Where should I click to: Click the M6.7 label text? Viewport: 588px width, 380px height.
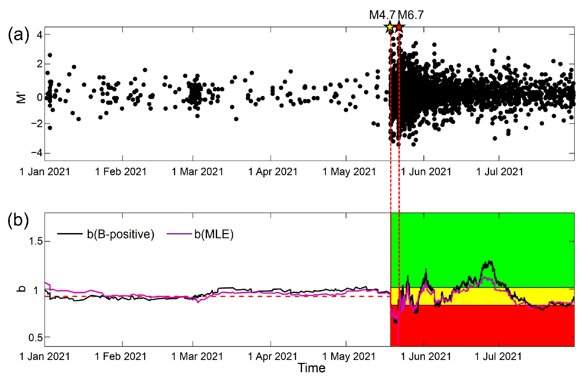coord(411,15)
